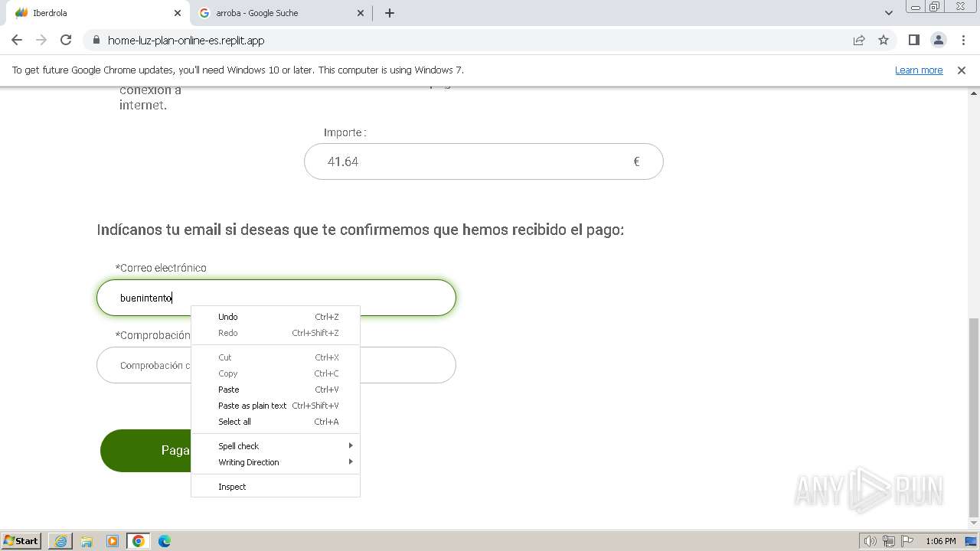
Task: Click the volume speaker tray icon
Action: (x=870, y=541)
